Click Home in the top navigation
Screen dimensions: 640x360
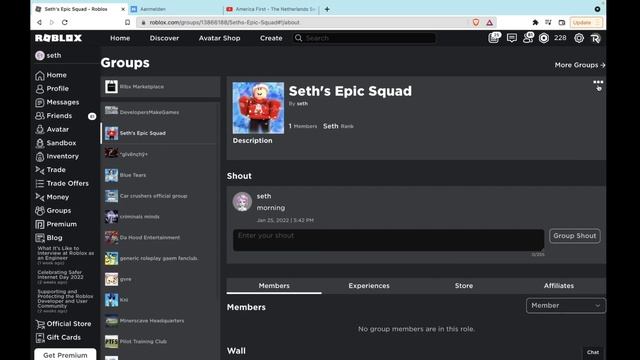tap(120, 38)
